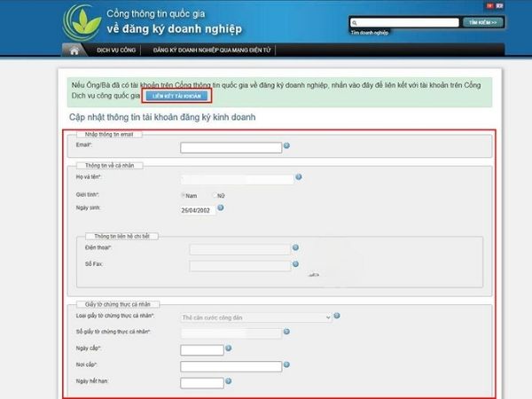Click the portal title về đăng ký doanh nghiệp

click(x=175, y=29)
